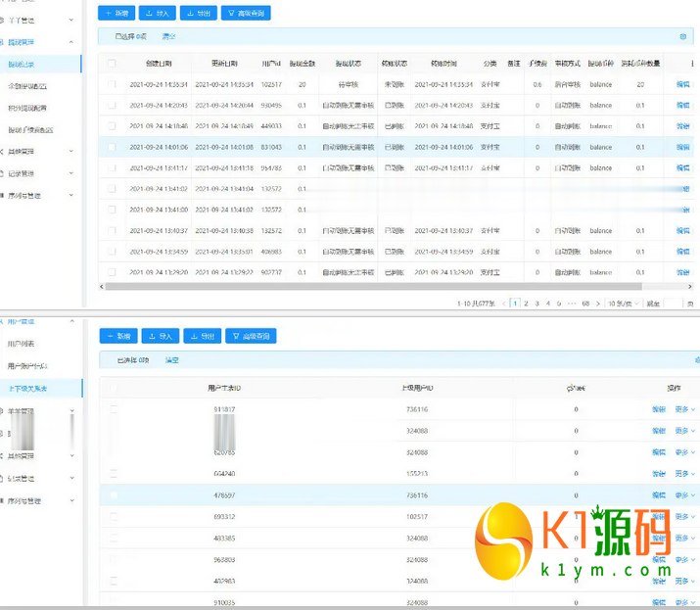This screenshot has height=610, width=700.
Task: Open 用户列表 in the sidebar menu
Action: tap(22, 345)
